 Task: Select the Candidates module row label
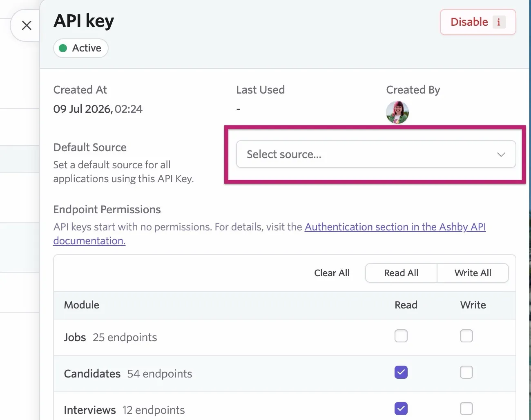(x=92, y=374)
